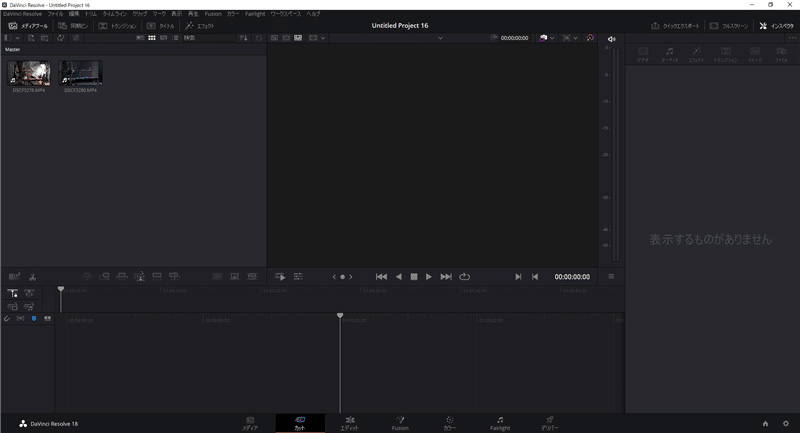This screenshot has height=433, width=800.
Task: Click the blue marker flag icon
Action: 34,318
